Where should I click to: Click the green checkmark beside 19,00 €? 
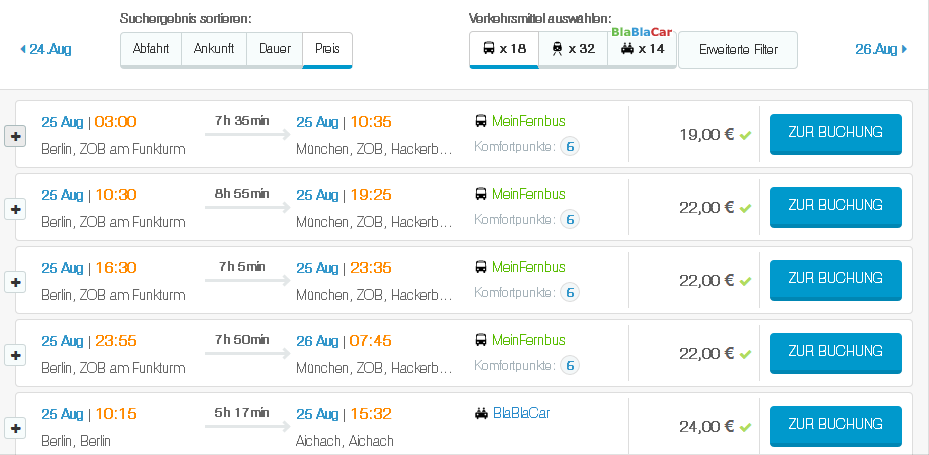coord(745,135)
